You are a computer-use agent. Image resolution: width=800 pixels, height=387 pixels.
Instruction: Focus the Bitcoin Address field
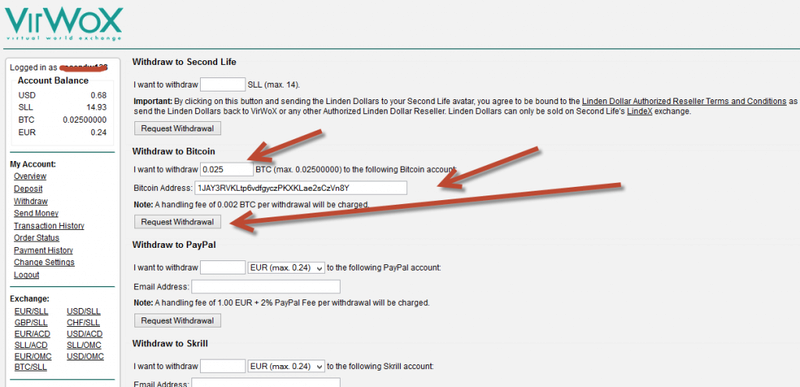301,188
